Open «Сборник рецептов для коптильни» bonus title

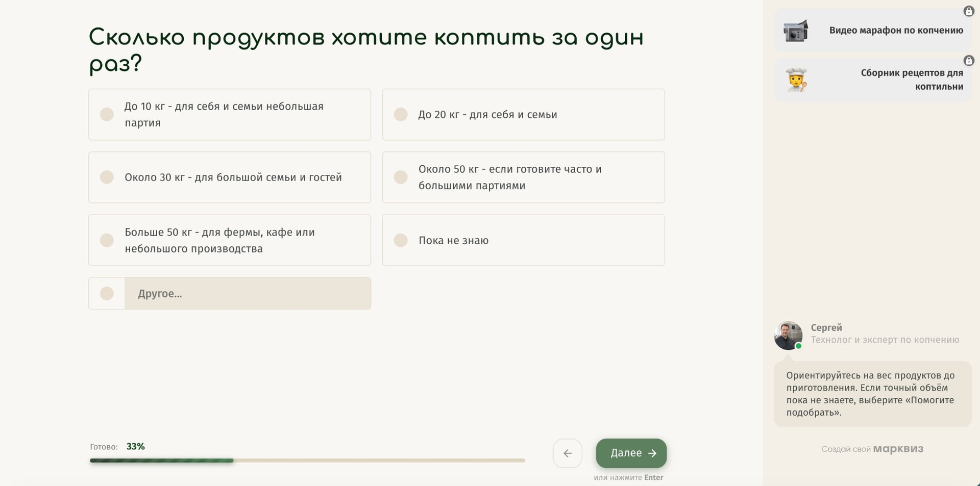[x=912, y=80]
